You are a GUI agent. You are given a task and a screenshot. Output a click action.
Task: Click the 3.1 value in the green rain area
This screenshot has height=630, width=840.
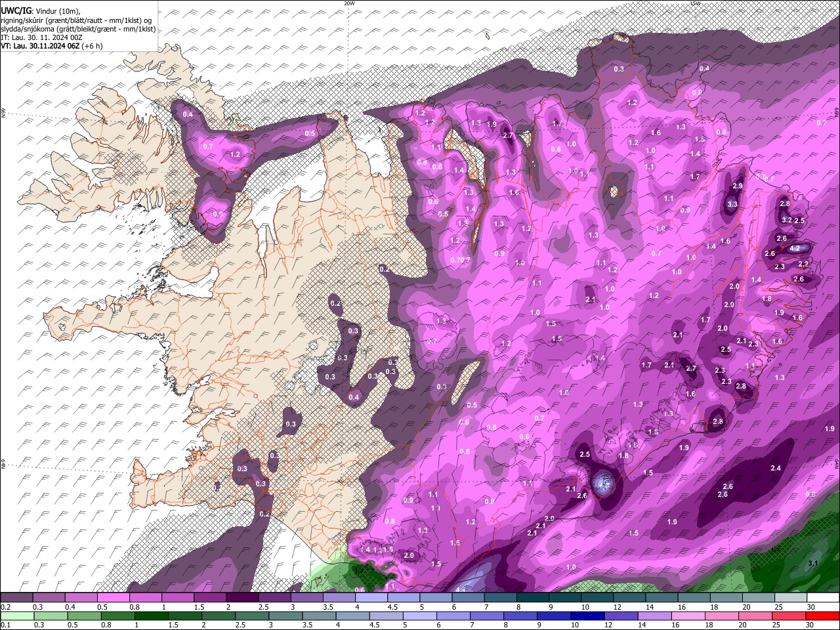point(813,564)
